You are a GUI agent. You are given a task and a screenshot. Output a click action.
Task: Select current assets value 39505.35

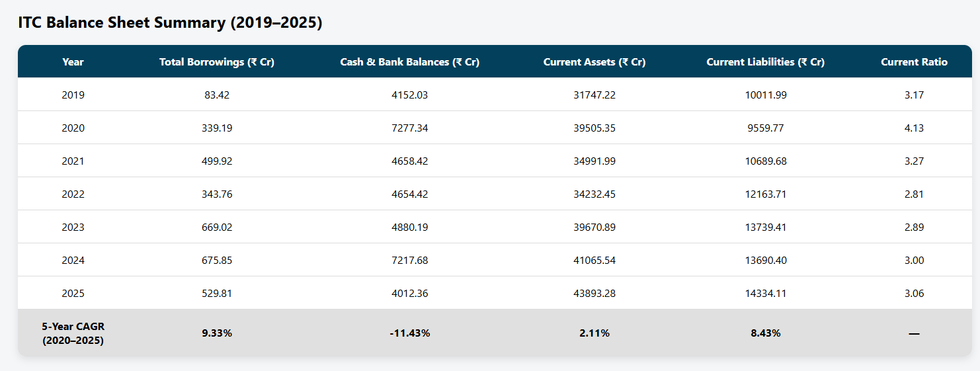tap(594, 128)
